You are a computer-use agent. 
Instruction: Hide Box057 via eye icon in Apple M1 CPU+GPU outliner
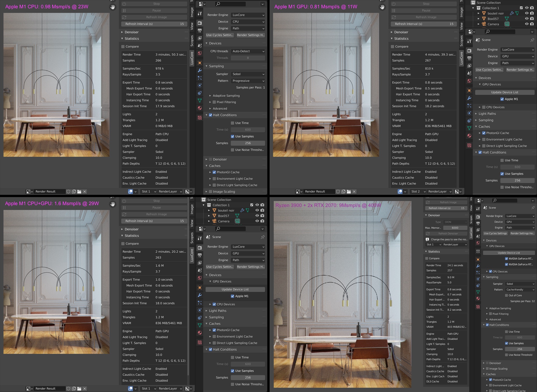[257, 216]
